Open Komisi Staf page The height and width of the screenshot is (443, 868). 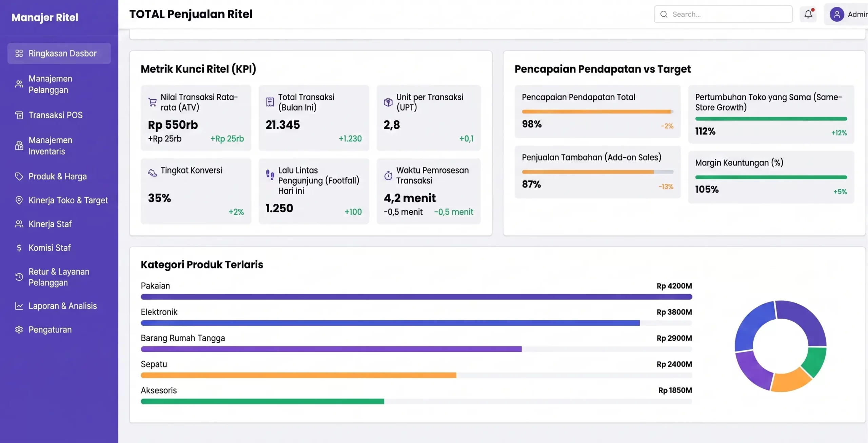59,248
